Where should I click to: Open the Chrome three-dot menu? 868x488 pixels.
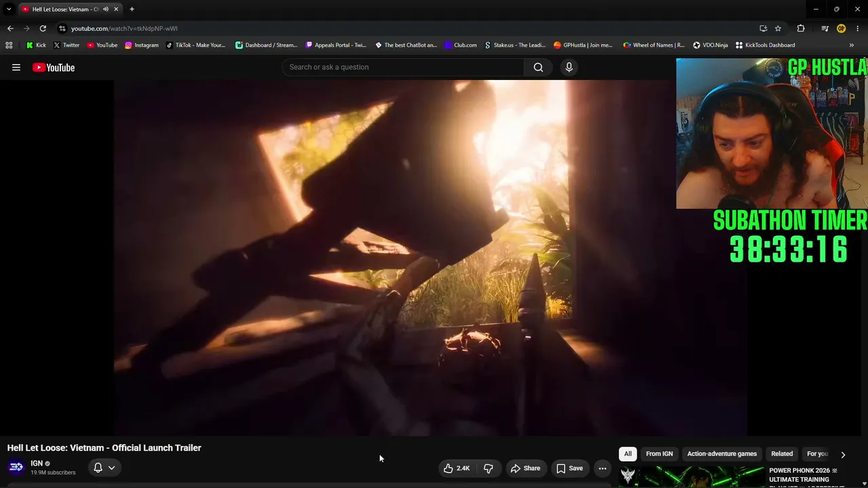(857, 28)
